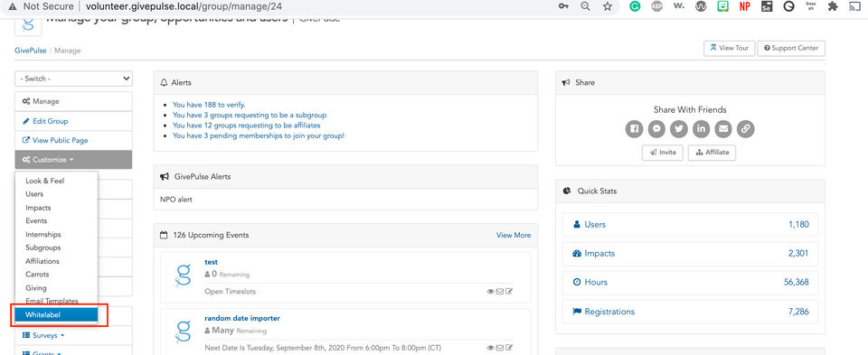
Task: Open the red NP extension icon
Action: click(744, 6)
